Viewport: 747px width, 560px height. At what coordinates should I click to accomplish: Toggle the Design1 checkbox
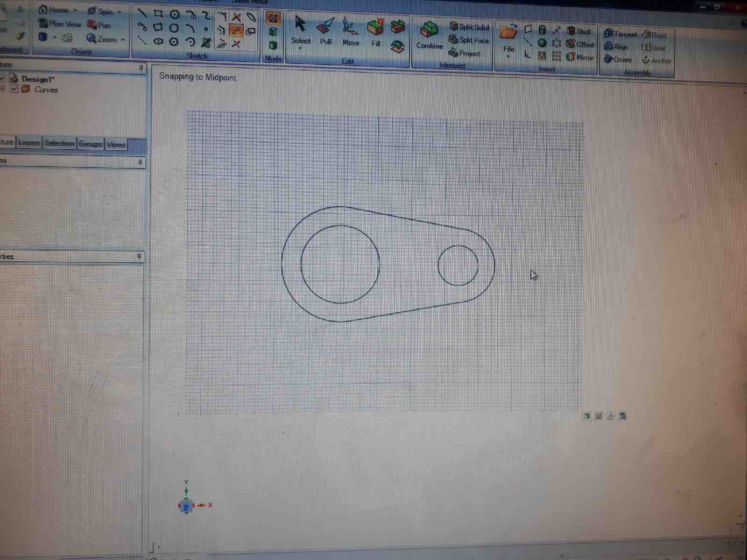click(3, 78)
